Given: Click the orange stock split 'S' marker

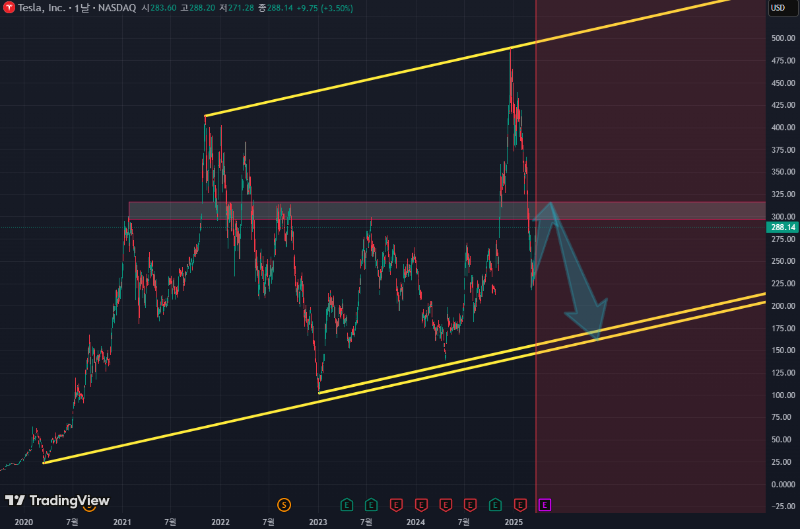Looking at the screenshot, I should coord(284,504).
